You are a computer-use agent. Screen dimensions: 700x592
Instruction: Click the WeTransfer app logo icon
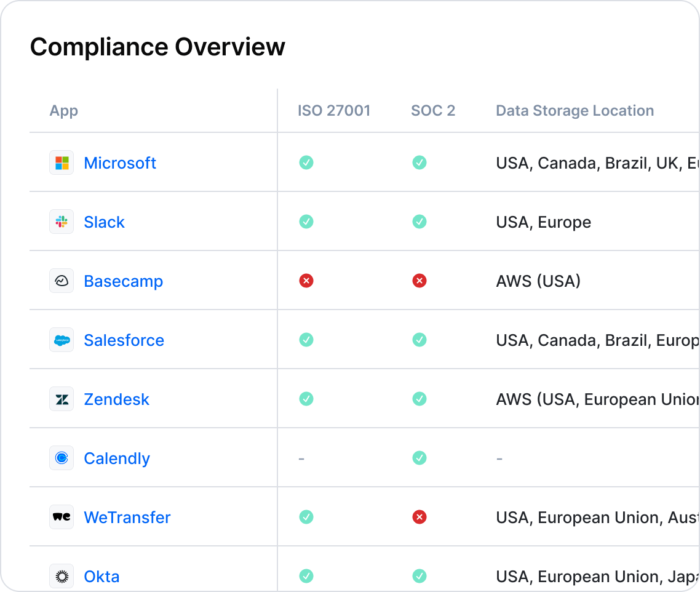pyautogui.click(x=62, y=517)
